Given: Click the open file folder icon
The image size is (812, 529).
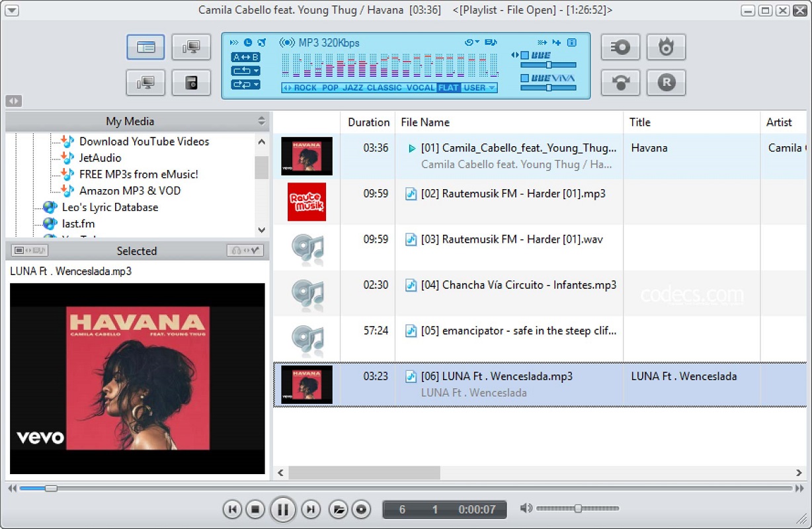Looking at the screenshot, I should coord(339,509).
